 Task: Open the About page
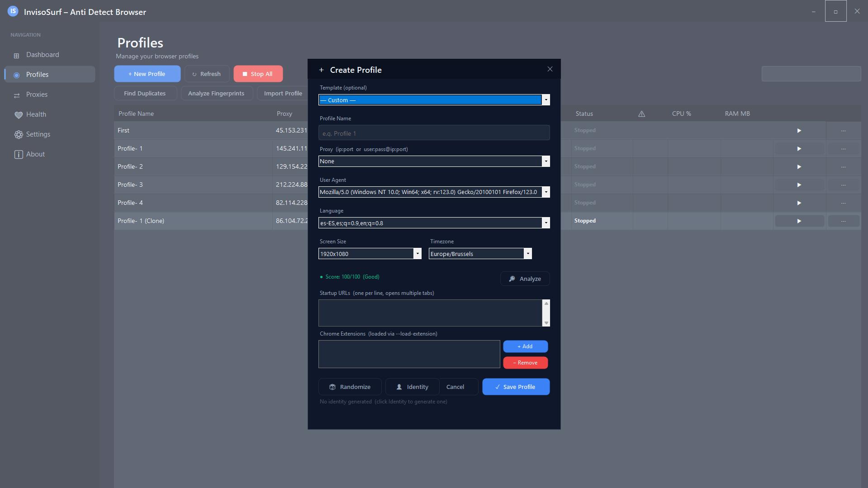(50, 154)
